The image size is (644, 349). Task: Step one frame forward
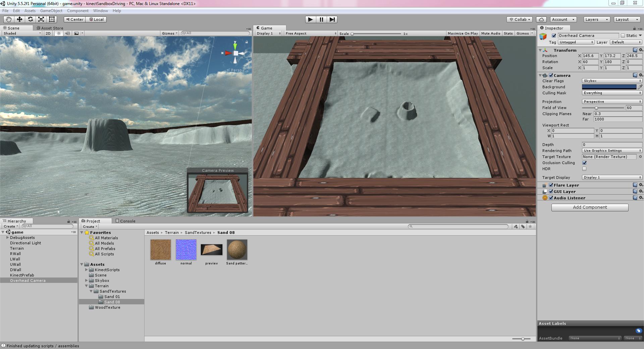[x=332, y=19]
